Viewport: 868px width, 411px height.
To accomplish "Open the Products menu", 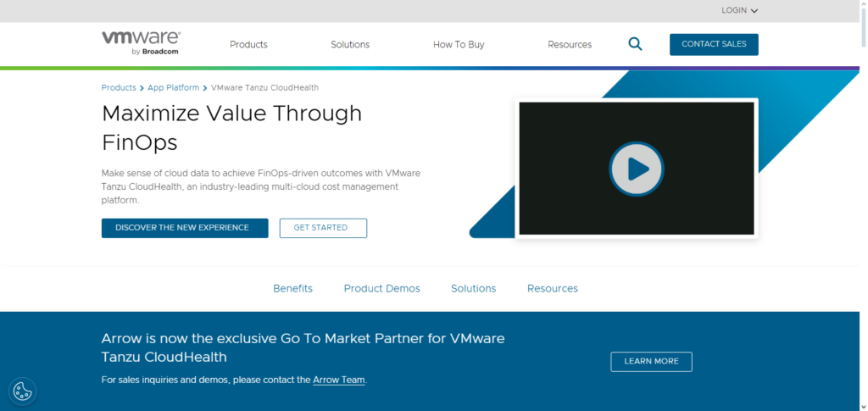I will click(x=248, y=45).
